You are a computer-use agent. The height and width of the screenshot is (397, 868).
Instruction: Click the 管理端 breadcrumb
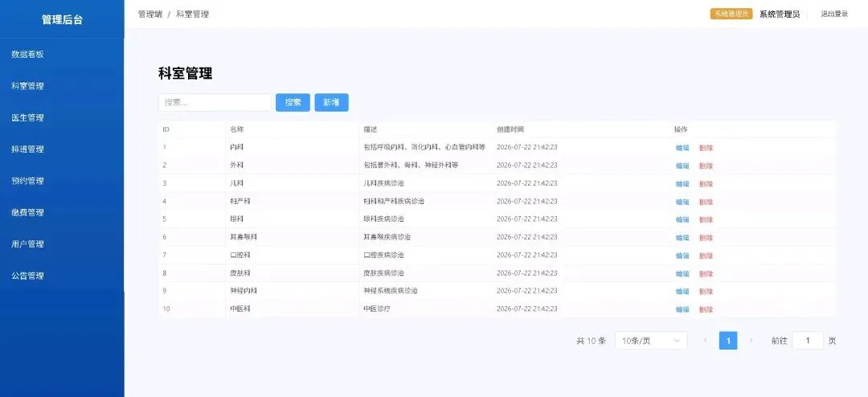click(x=150, y=14)
